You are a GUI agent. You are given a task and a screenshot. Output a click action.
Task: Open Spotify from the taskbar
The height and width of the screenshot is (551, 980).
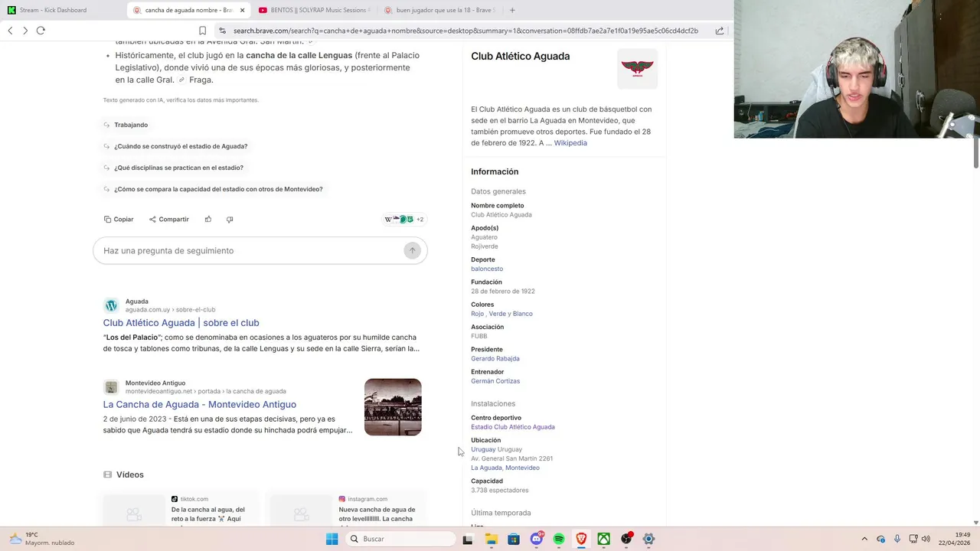click(x=559, y=539)
